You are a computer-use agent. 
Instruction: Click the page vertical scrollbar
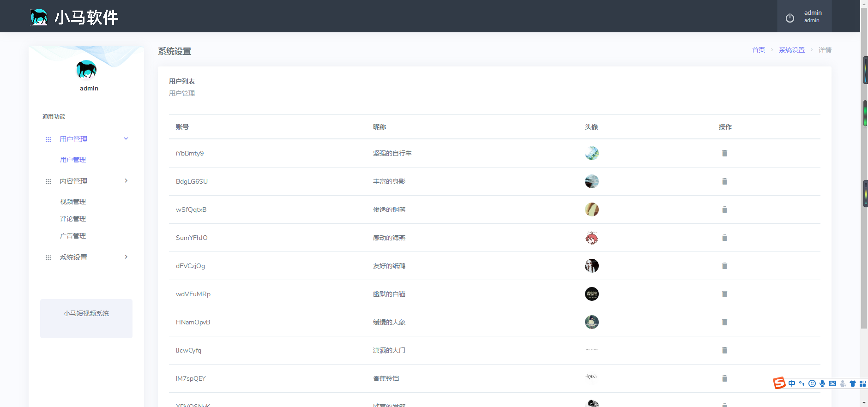coord(864,168)
